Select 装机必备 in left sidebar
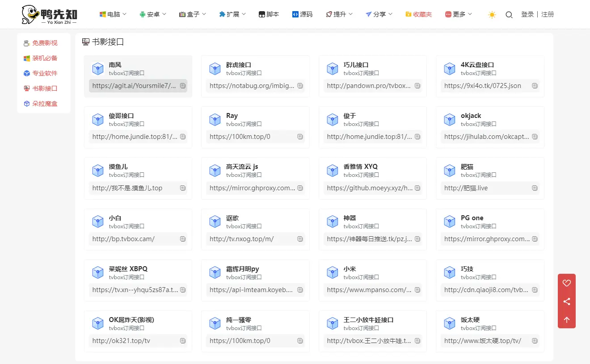This screenshot has height=364, width=590. pyautogui.click(x=41, y=58)
